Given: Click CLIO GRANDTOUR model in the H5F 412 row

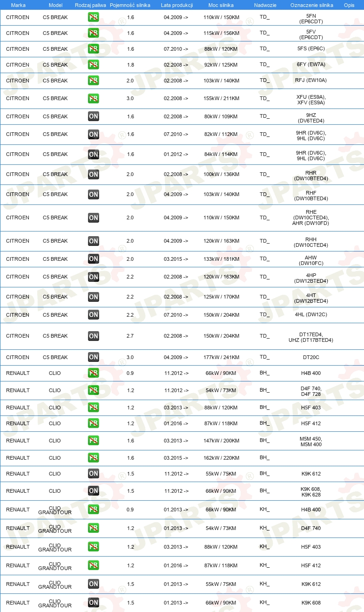Looking at the screenshot, I should pyautogui.click(x=55, y=565).
